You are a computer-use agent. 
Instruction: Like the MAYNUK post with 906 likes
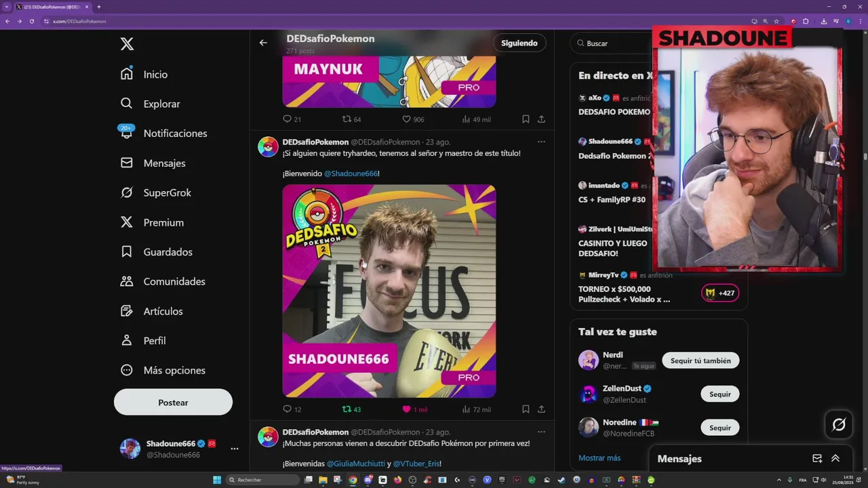click(413, 119)
